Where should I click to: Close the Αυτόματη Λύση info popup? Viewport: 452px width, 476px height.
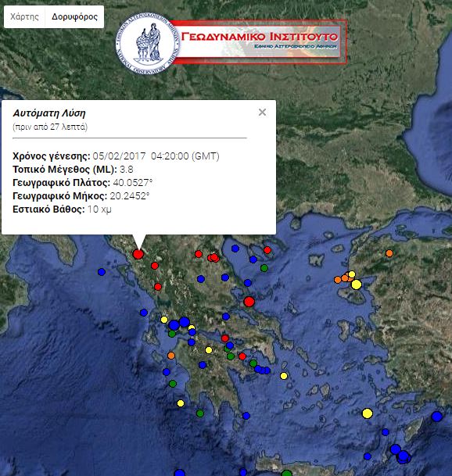click(262, 113)
